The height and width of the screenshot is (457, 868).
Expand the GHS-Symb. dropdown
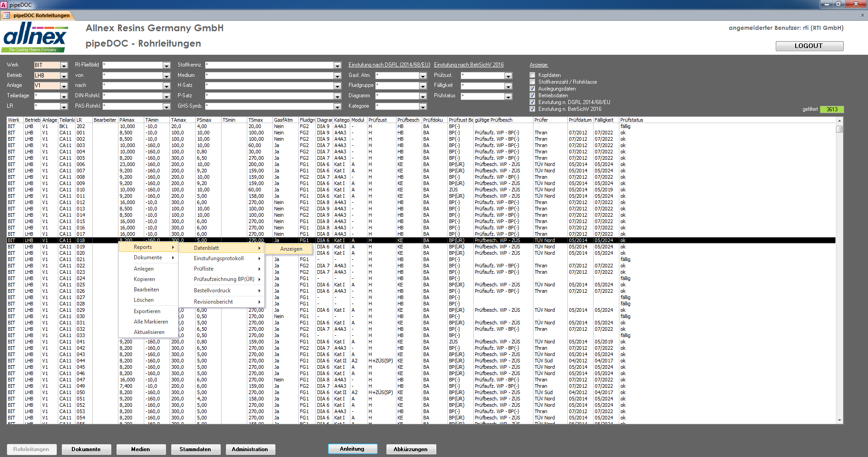tap(337, 106)
